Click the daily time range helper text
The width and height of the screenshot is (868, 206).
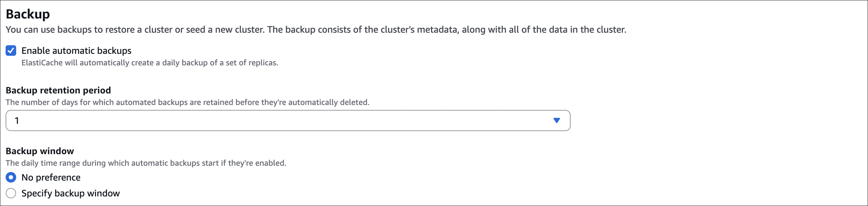[146, 163]
